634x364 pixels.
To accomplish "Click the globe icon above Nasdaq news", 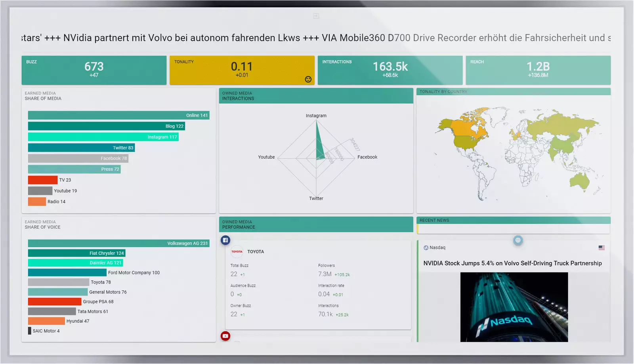I will (518, 240).
